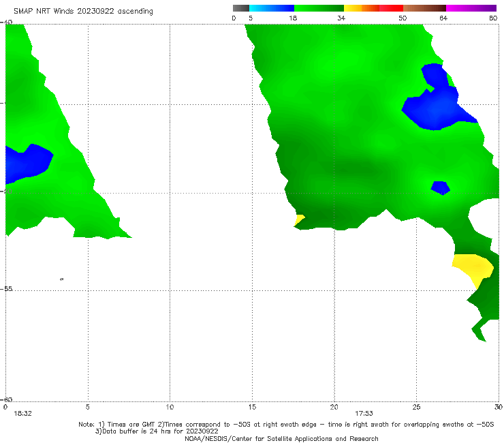Click the longitude label '10' on bottom axis
Screen dimensions: 504x443
click(170, 408)
